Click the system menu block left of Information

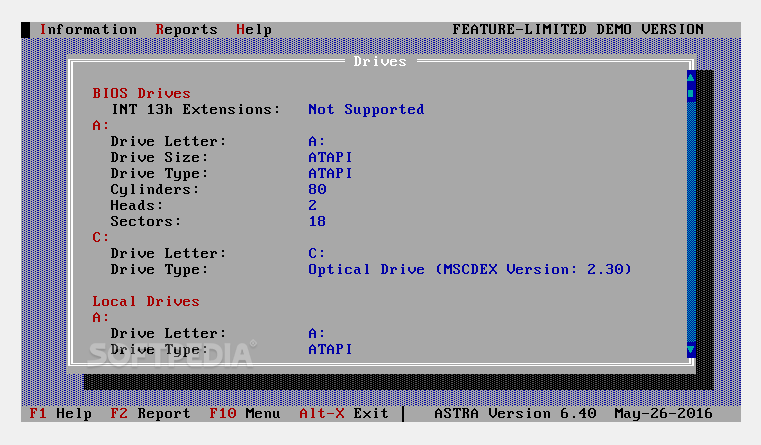(x=26, y=30)
